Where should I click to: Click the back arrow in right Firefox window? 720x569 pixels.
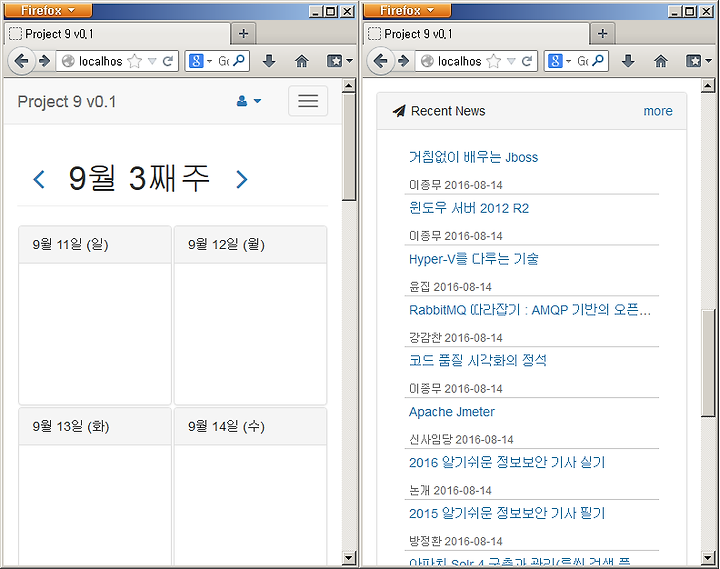pos(380,61)
